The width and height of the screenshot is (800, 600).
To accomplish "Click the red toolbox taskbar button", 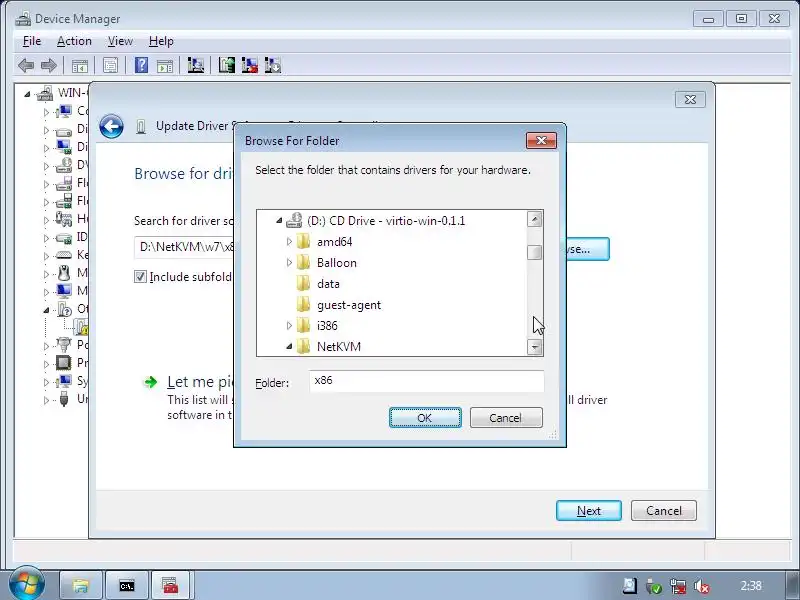I will (x=171, y=585).
